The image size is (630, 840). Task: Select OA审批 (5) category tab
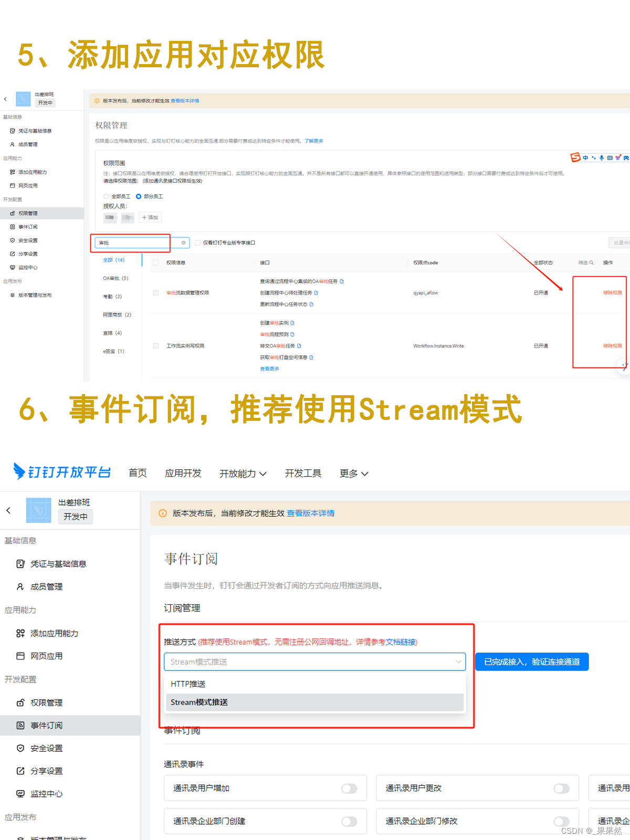pyautogui.click(x=115, y=278)
